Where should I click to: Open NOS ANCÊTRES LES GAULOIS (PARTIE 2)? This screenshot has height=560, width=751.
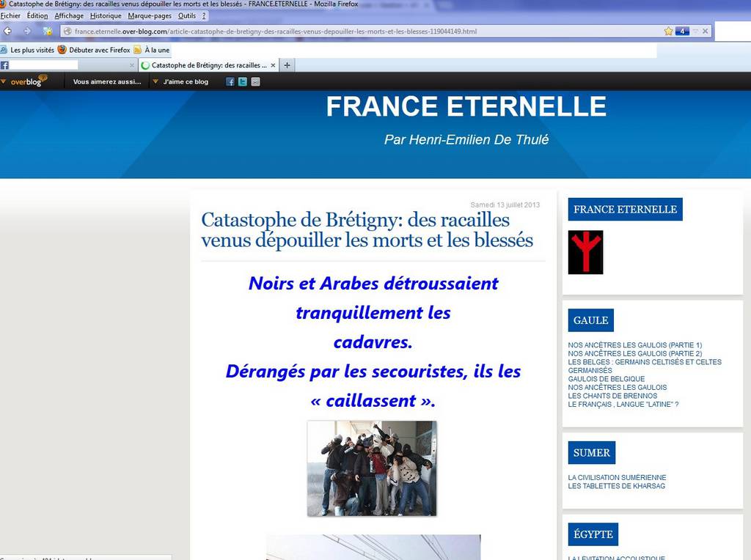(635, 354)
